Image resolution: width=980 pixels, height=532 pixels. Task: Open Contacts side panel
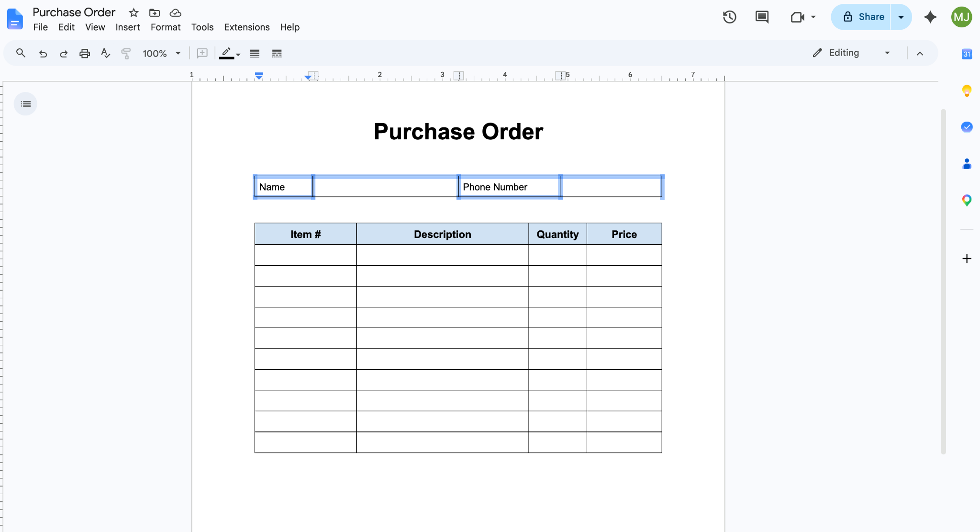click(967, 164)
